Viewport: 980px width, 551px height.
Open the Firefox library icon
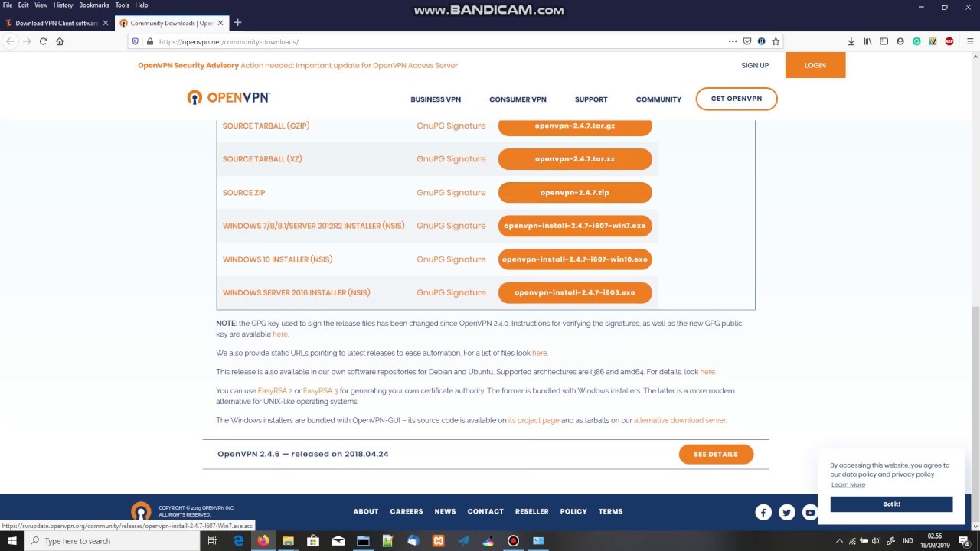[x=867, y=41]
